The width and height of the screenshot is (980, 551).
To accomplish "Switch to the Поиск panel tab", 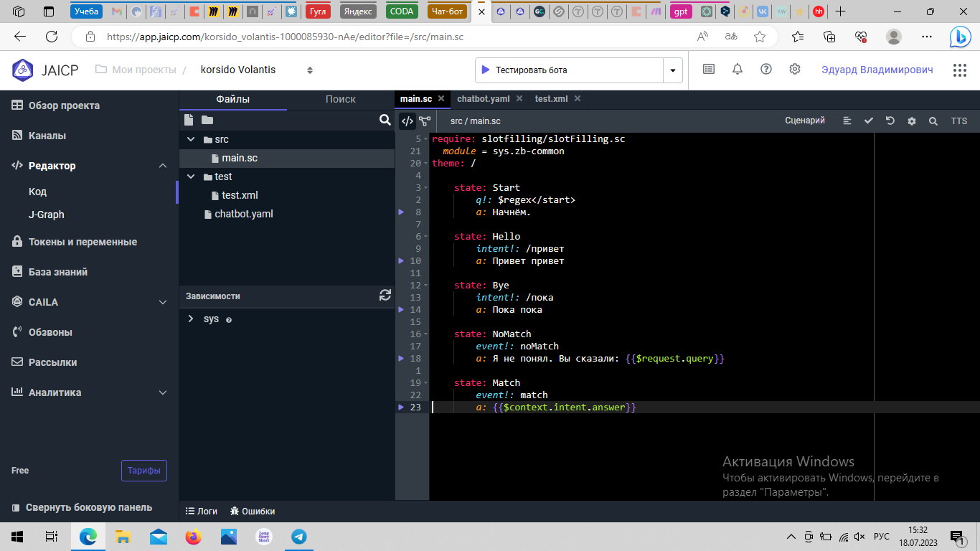I will coord(340,100).
